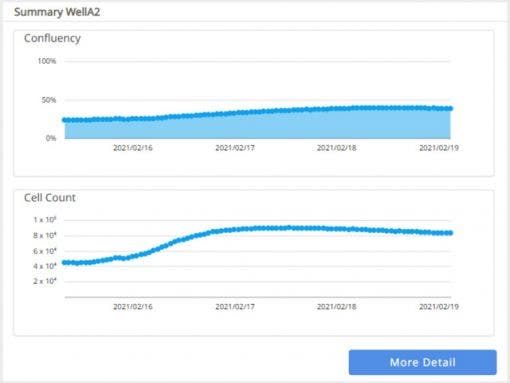Image resolution: width=510 pixels, height=383 pixels.
Task: Select the 50% label on Confluency axis
Action: 49,100
